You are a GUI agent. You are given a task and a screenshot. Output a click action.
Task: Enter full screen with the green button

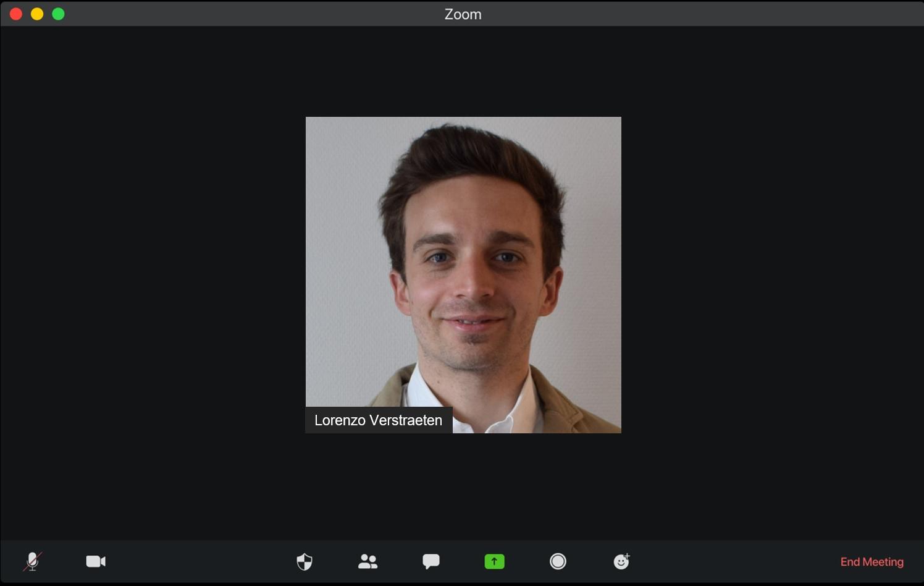click(x=58, y=14)
